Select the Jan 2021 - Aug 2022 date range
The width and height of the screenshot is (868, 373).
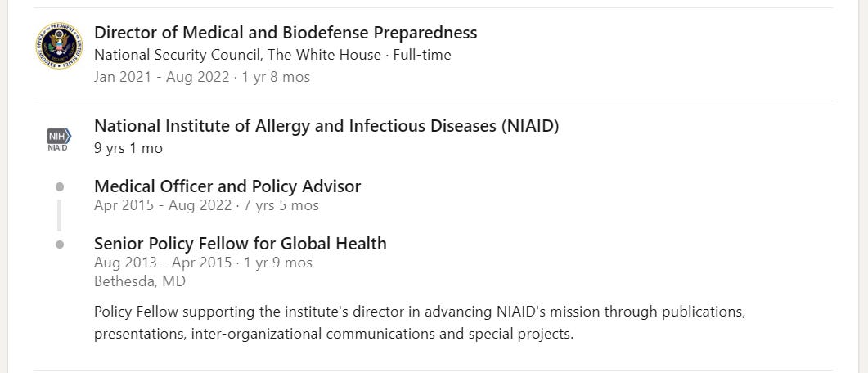coord(162,77)
